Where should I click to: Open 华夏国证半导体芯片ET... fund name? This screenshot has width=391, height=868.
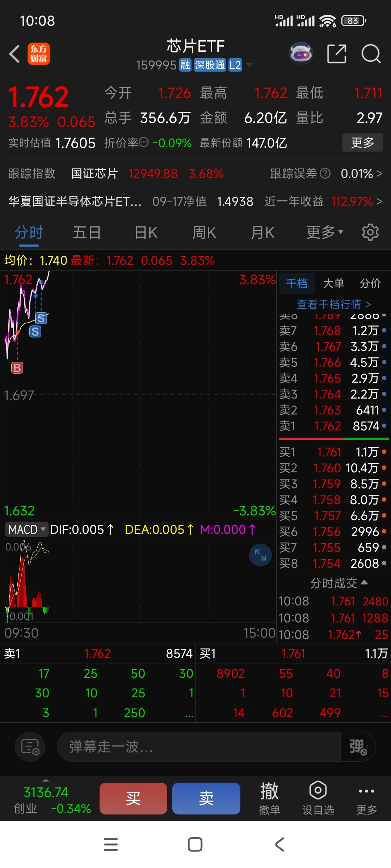75,201
